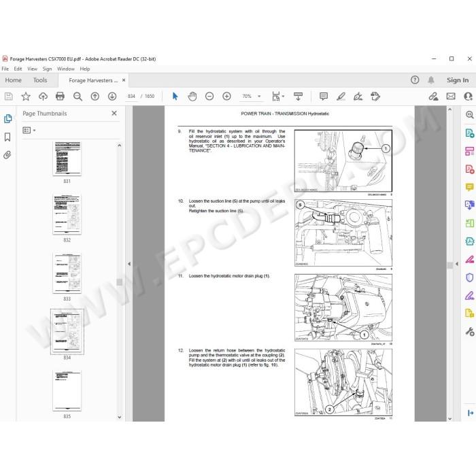Screen dimensions: 476x476
Task: Go to the Home view
Action: (14, 80)
